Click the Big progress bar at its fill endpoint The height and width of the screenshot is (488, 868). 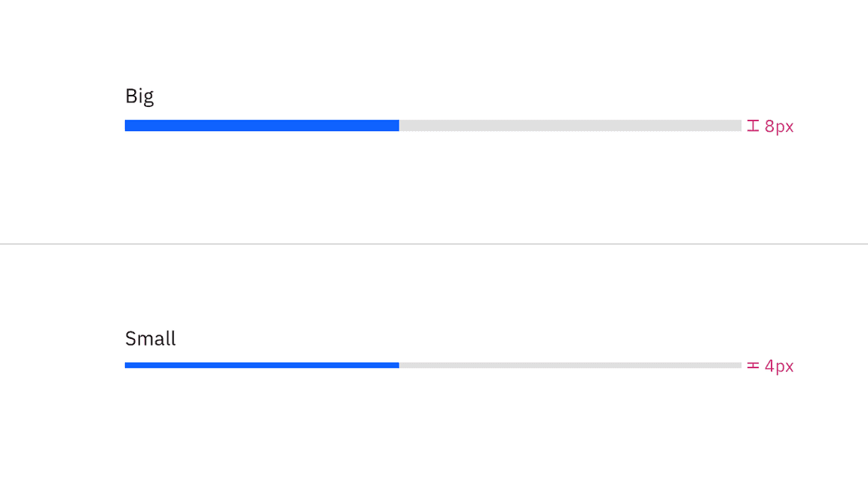(x=399, y=125)
